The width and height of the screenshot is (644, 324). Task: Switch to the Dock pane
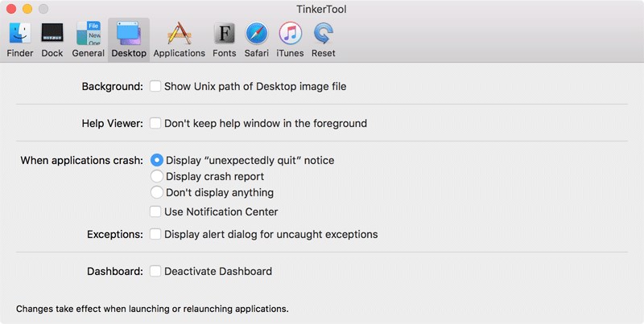(x=52, y=39)
